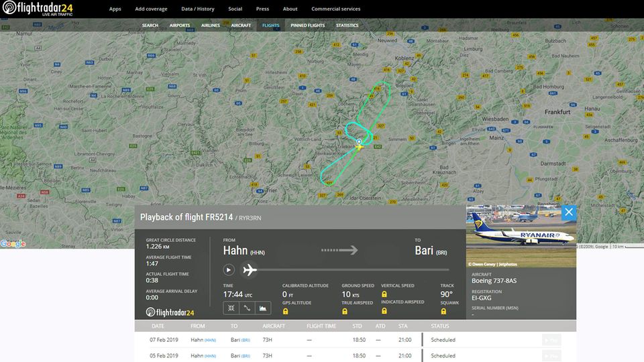
Task: Click the GPS altitude lock icon
Action: (x=286, y=312)
